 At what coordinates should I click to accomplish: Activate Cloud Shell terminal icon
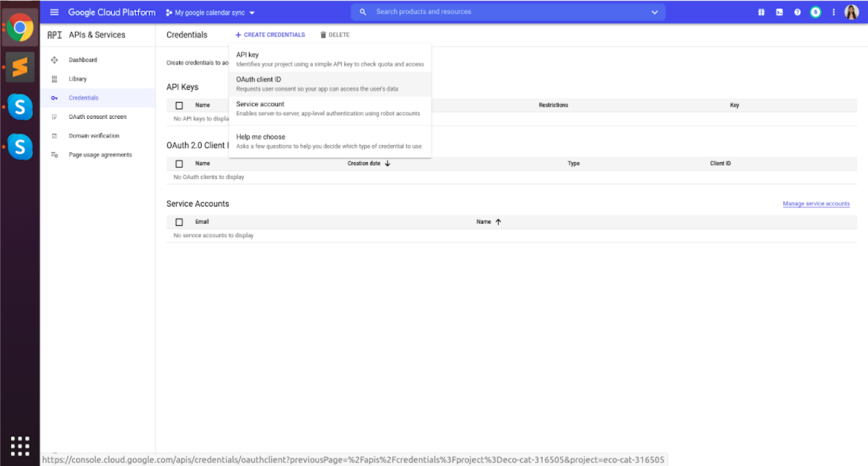click(780, 12)
